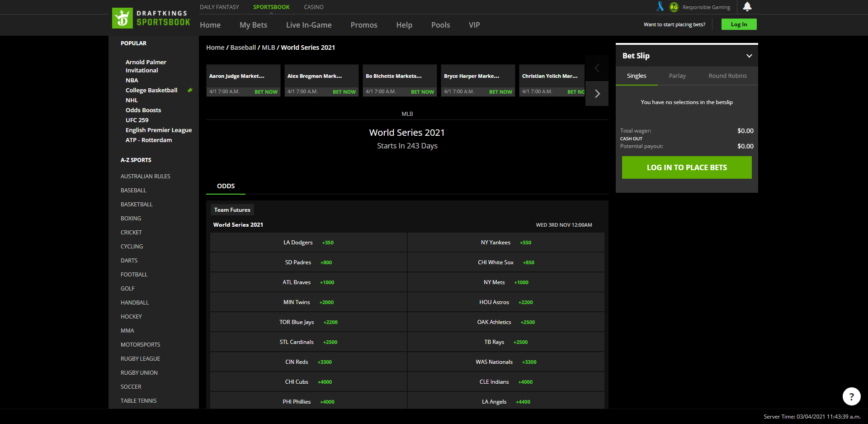Click the previous carousel arrow
This screenshot has width=868, height=424.
point(597,68)
